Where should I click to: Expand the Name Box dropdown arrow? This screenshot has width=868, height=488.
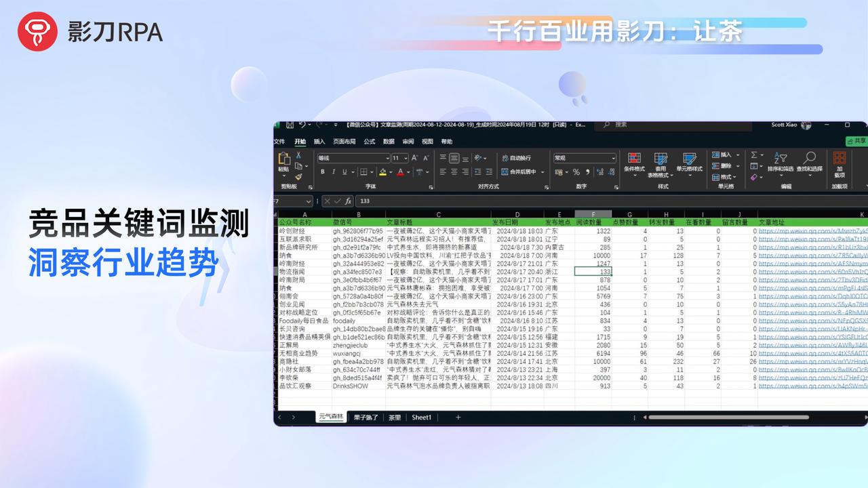point(309,201)
